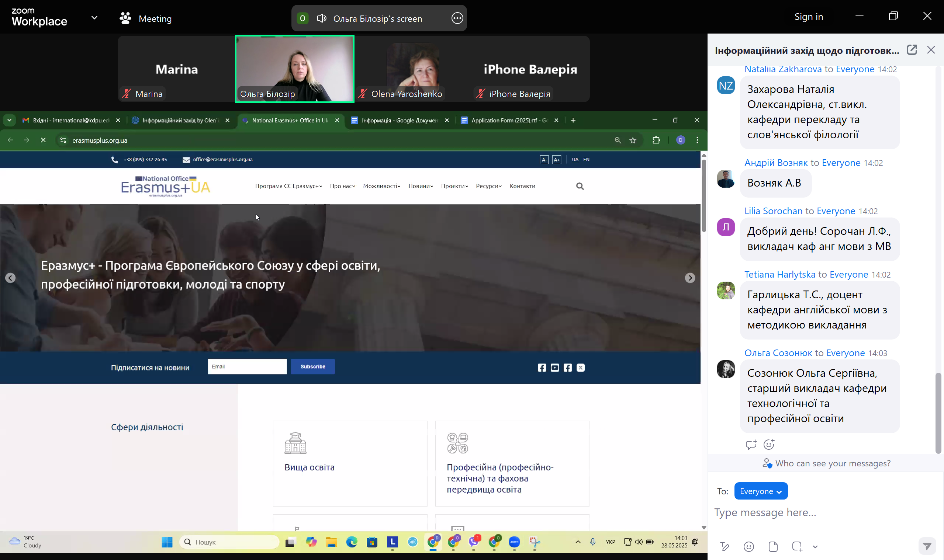Open the Контакти menu item
Viewport: 944px width, 560px height.
point(522,186)
